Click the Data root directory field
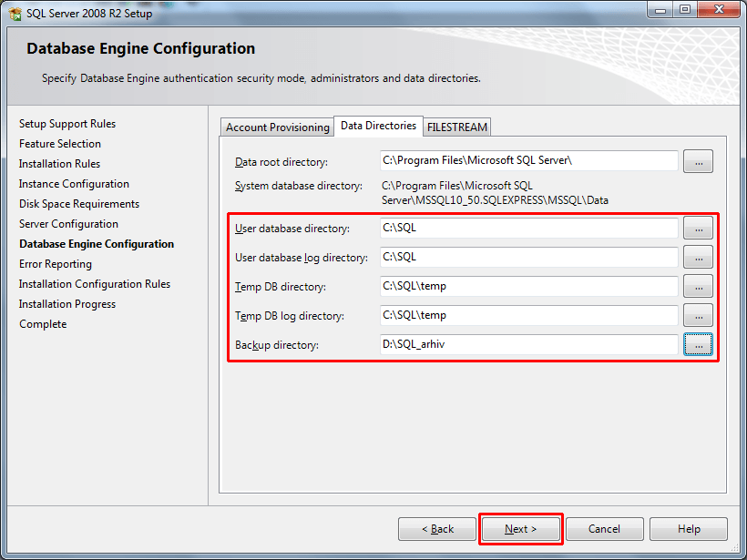 (x=529, y=161)
